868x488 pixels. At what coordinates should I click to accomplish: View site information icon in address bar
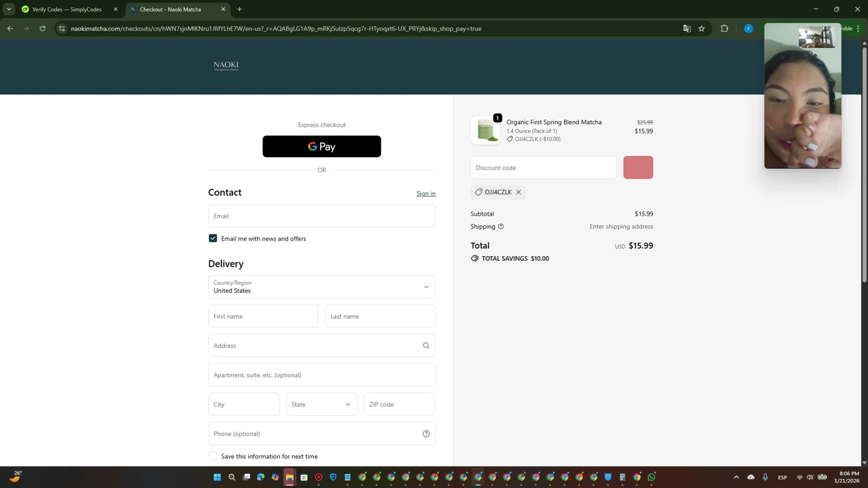62,28
